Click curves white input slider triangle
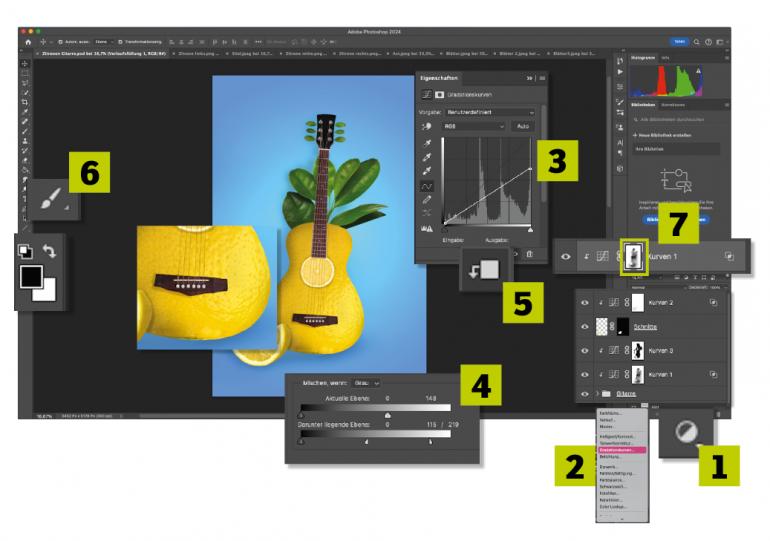This screenshot has width=770, height=541. coord(530,230)
